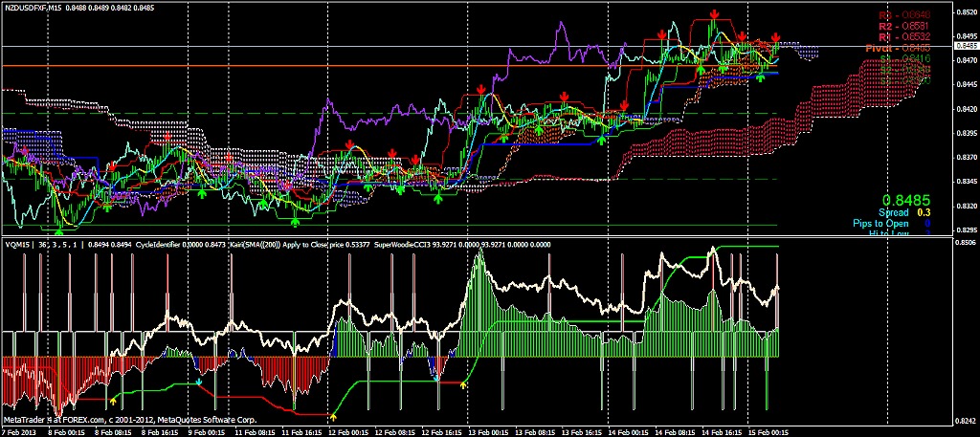Select the Pips to Open label
The width and height of the screenshot is (980, 437).
point(880,223)
